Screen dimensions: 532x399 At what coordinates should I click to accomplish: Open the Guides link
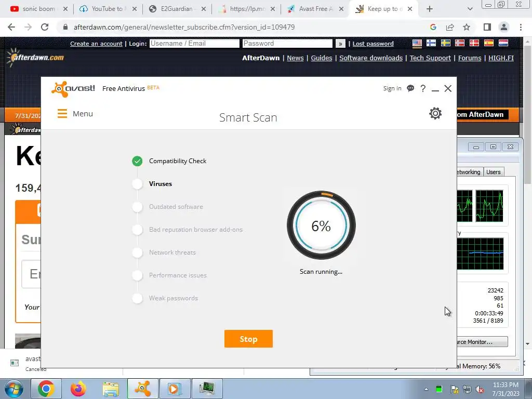[x=321, y=58]
